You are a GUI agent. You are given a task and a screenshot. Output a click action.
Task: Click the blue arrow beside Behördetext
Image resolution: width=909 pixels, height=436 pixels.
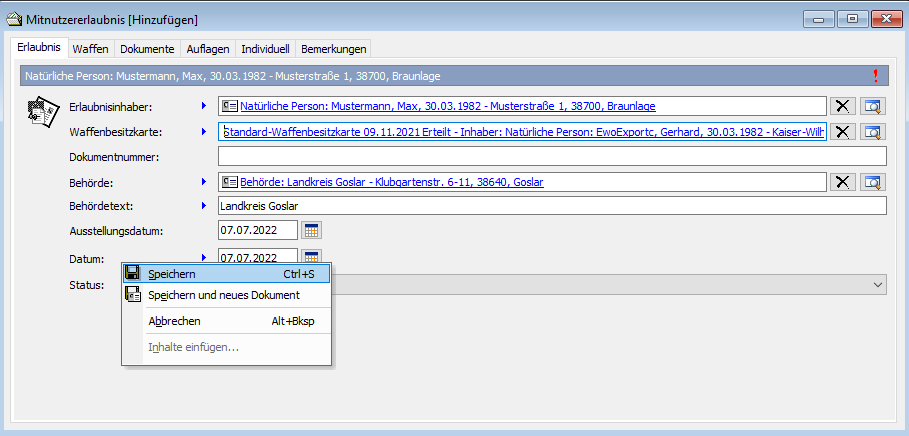pos(204,206)
